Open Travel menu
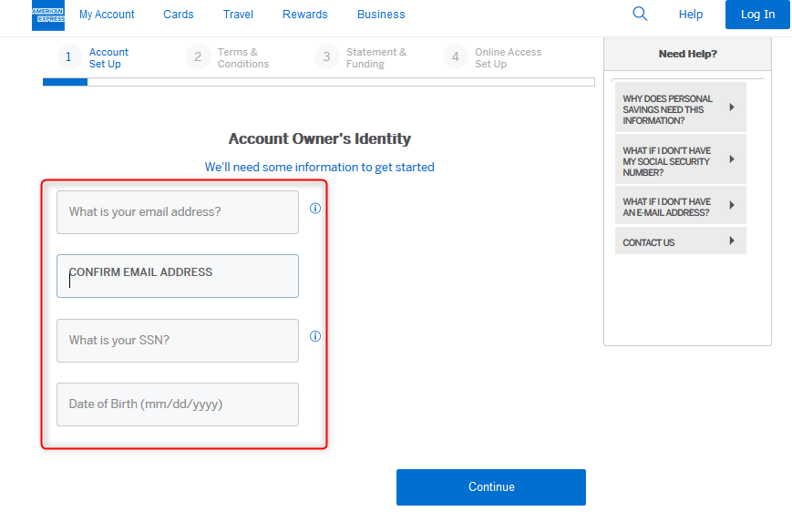792x532 pixels. [x=238, y=15]
